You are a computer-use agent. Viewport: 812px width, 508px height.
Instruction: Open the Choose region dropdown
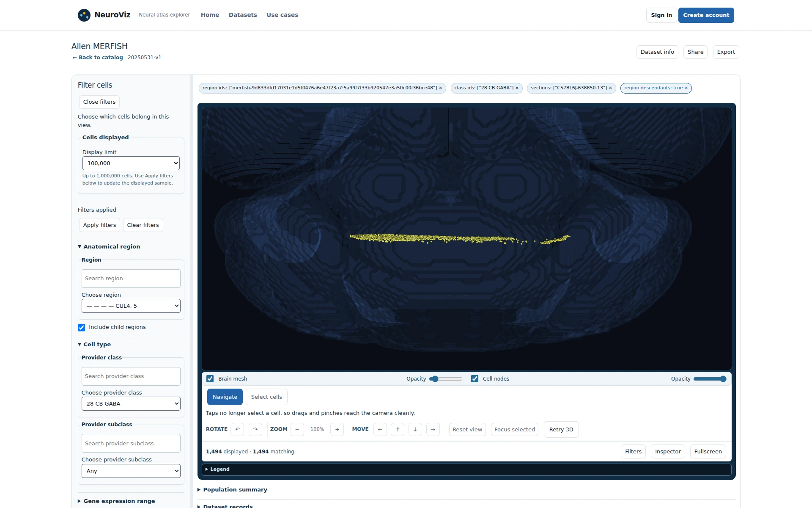click(131, 306)
